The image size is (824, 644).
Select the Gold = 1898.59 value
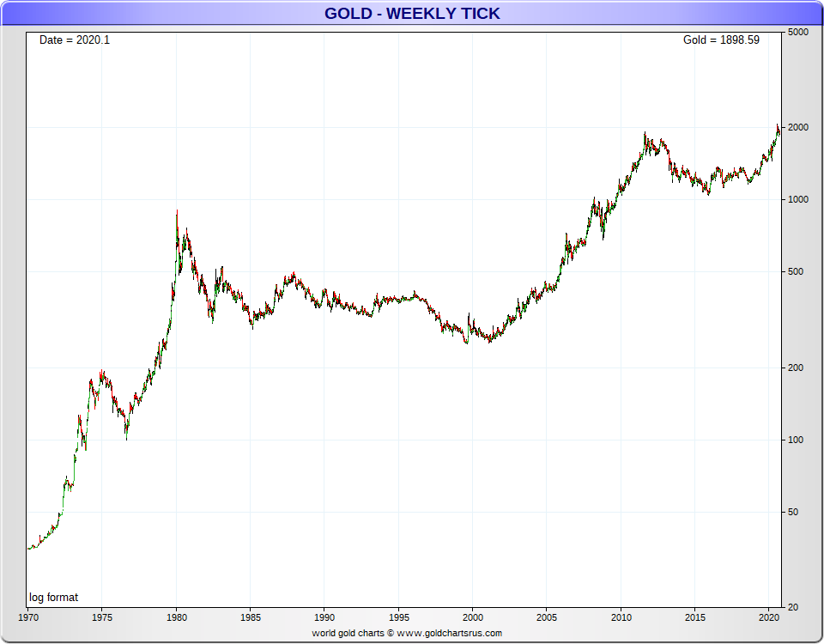click(721, 40)
